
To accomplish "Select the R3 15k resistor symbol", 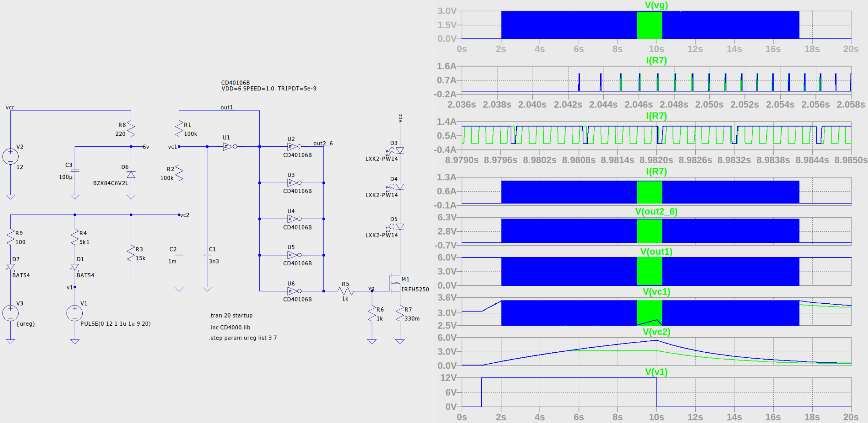I will click(x=131, y=254).
